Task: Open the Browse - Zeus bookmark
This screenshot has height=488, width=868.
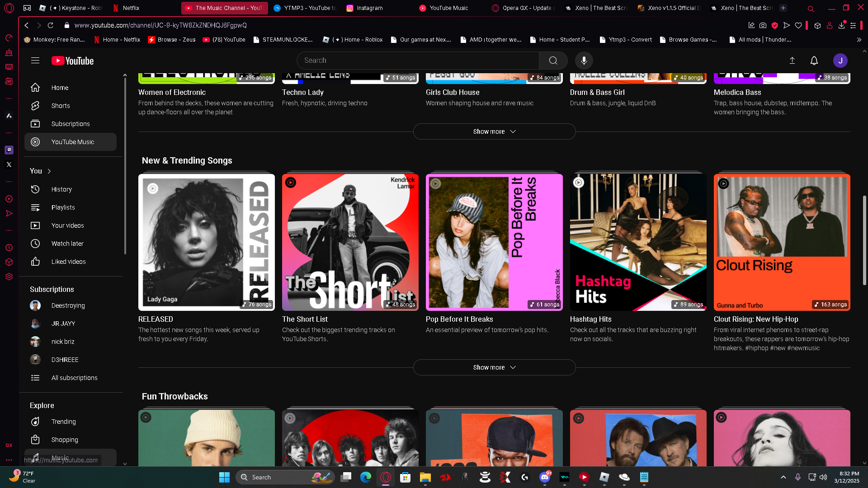Action: [x=172, y=40]
